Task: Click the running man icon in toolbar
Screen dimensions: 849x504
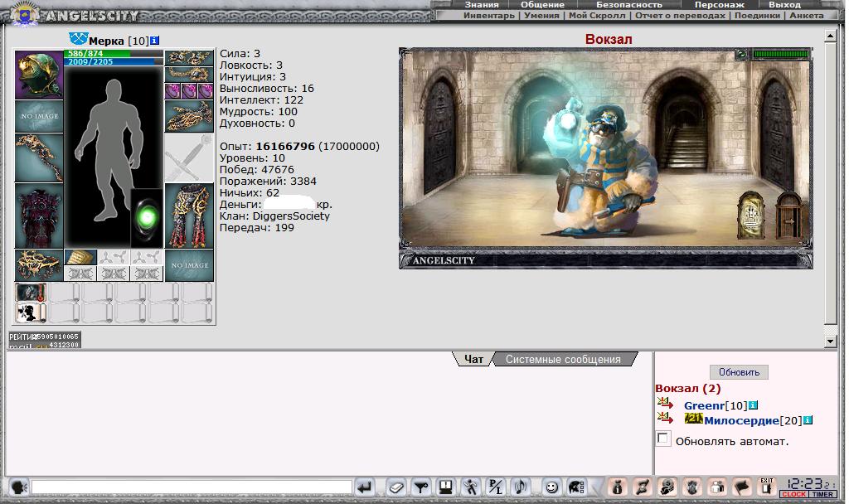Action: (471, 487)
